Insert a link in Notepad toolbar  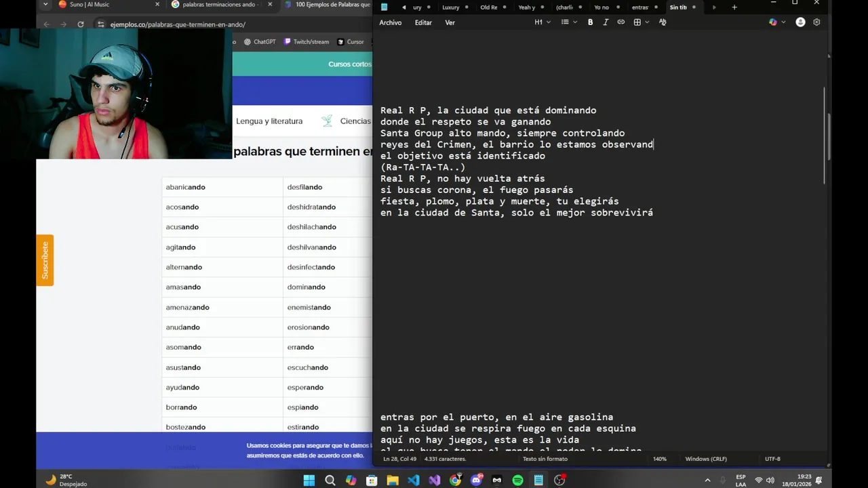click(620, 22)
